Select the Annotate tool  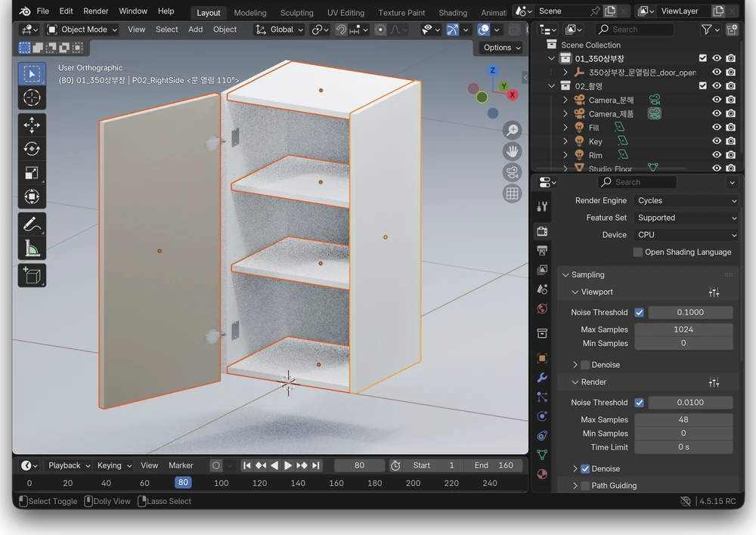[32, 224]
